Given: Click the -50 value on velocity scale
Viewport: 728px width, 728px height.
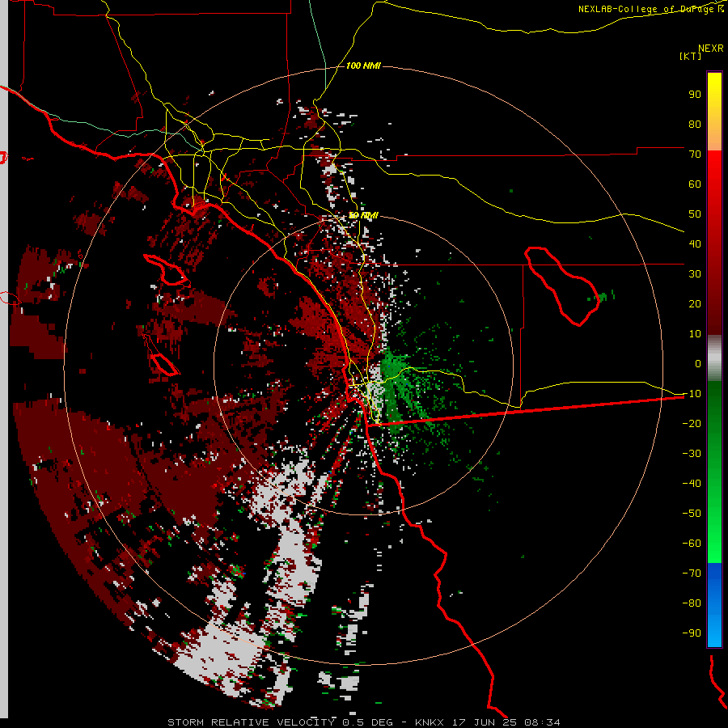Looking at the screenshot, I should [692, 513].
